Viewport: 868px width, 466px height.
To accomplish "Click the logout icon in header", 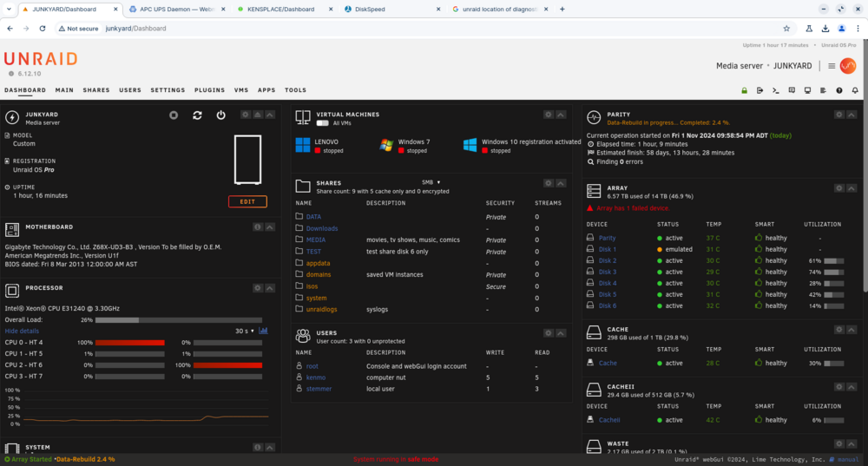I will coord(760,90).
